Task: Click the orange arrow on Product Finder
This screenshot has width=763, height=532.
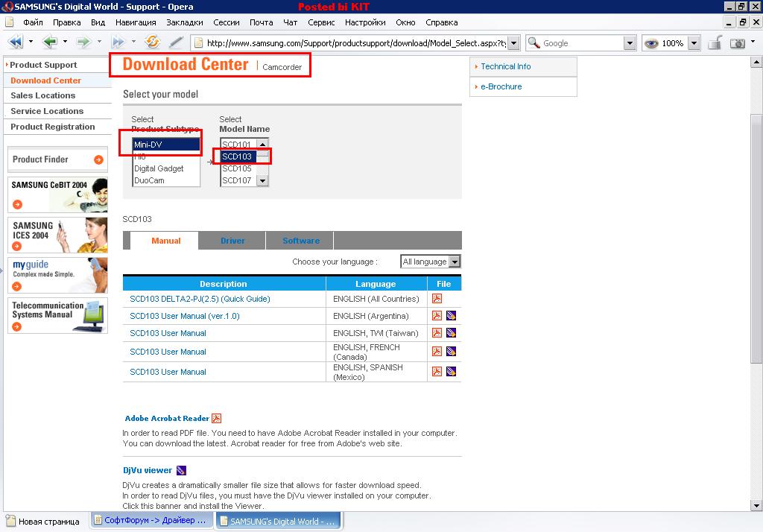Action: point(99,159)
